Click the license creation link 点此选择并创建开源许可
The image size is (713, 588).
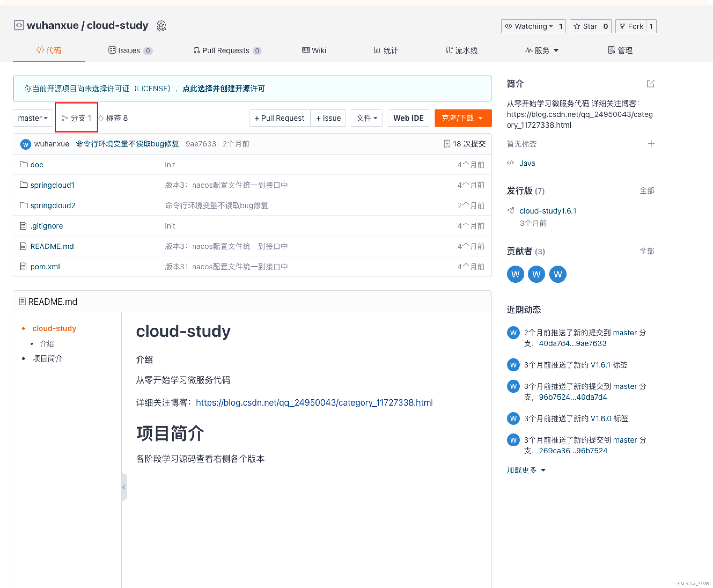(x=223, y=89)
